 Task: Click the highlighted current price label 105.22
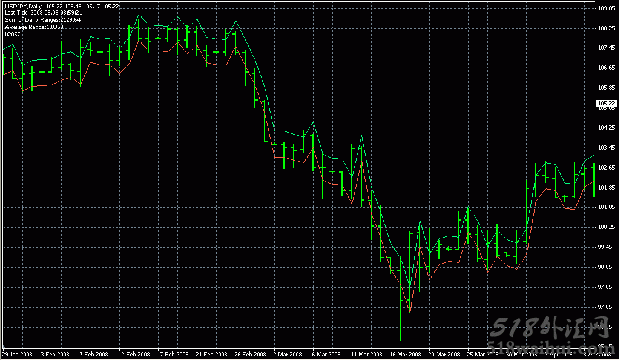[x=606, y=104]
